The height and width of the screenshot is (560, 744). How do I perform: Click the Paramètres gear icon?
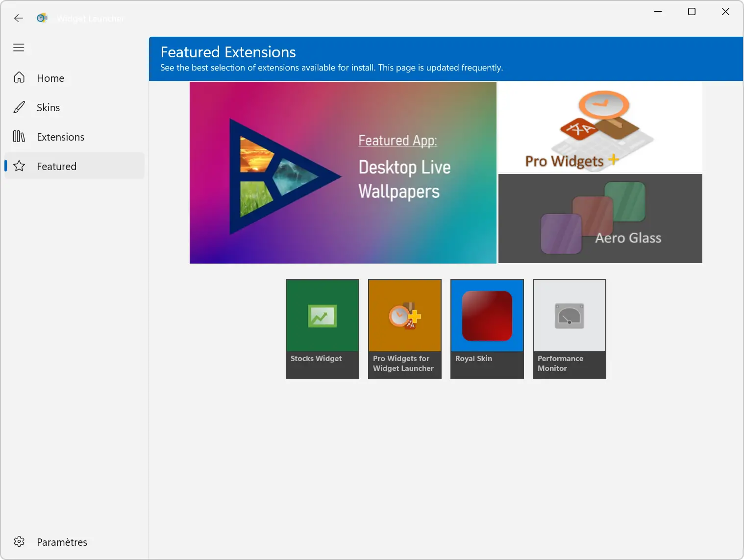tap(19, 541)
